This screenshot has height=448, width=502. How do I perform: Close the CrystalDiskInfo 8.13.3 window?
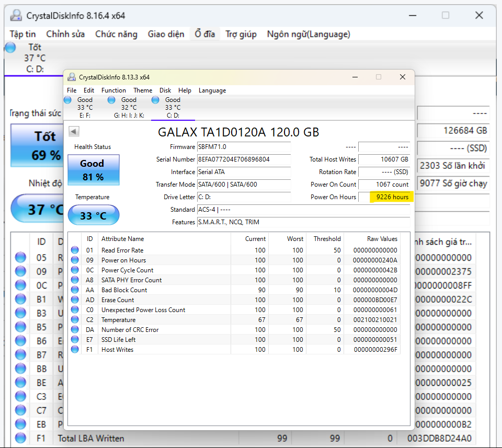pyautogui.click(x=403, y=77)
